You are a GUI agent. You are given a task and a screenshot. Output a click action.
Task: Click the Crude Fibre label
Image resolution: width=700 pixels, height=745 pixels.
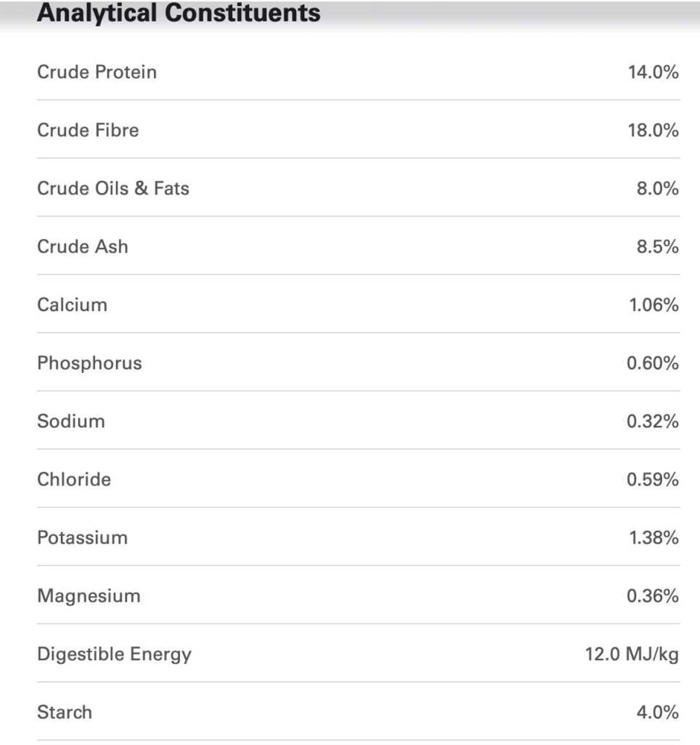[88, 130]
